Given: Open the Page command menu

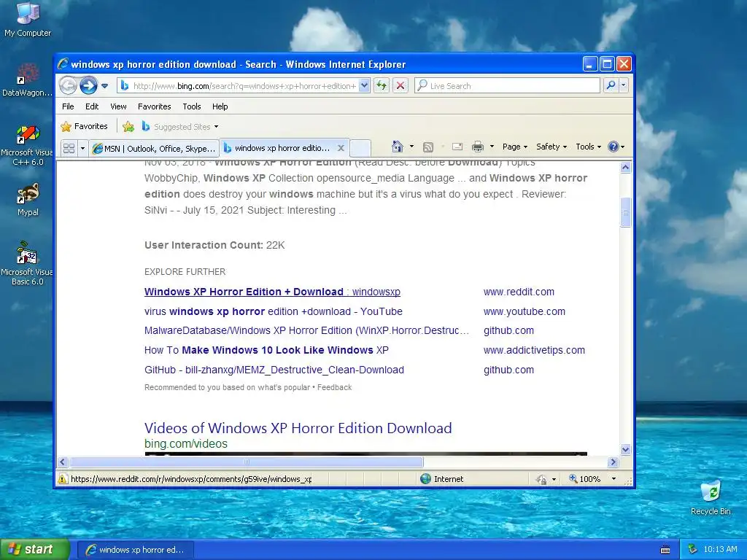Looking at the screenshot, I should point(514,147).
